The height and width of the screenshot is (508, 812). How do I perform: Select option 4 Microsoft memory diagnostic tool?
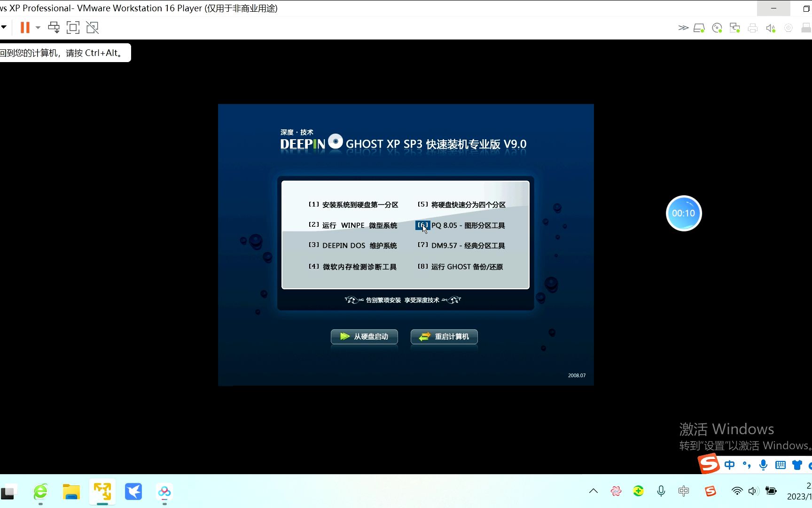coord(353,267)
